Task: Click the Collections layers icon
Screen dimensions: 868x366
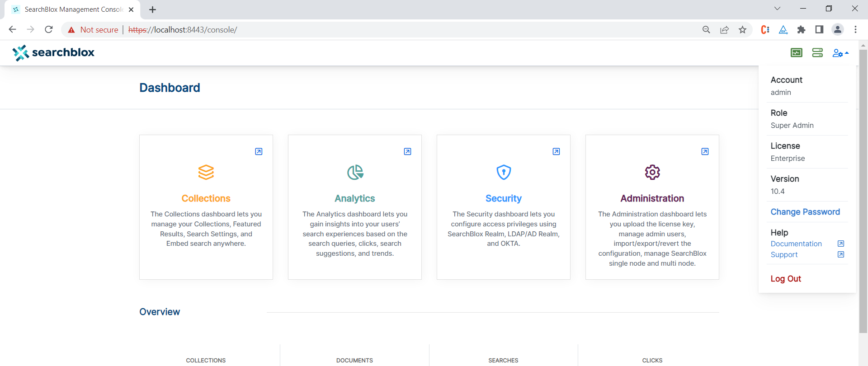Action: [x=206, y=172]
